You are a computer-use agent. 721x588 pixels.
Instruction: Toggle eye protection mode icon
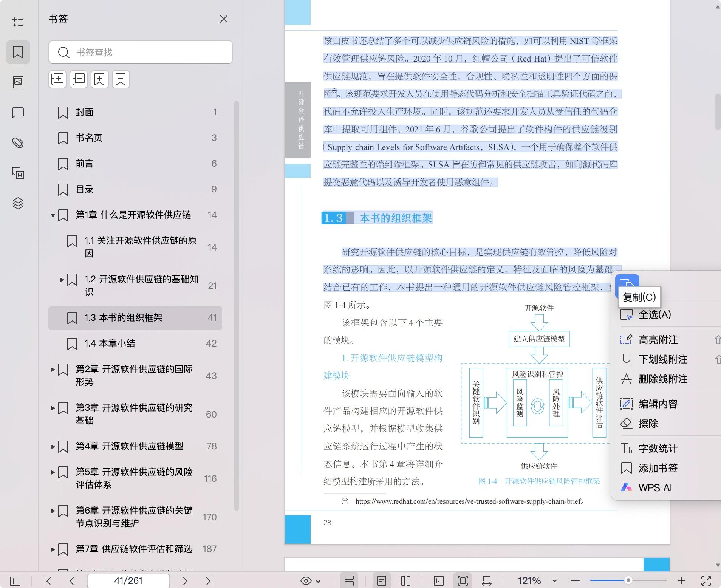click(306, 581)
